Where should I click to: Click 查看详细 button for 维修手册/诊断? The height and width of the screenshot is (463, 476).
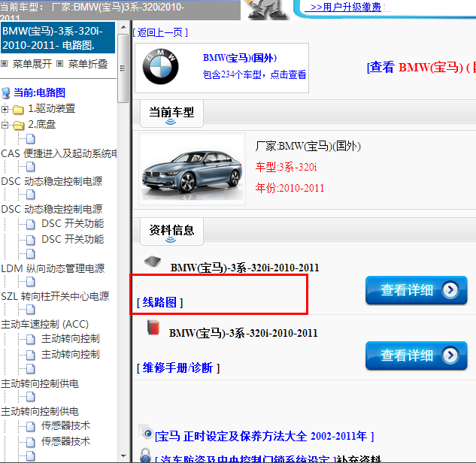point(416,356)
